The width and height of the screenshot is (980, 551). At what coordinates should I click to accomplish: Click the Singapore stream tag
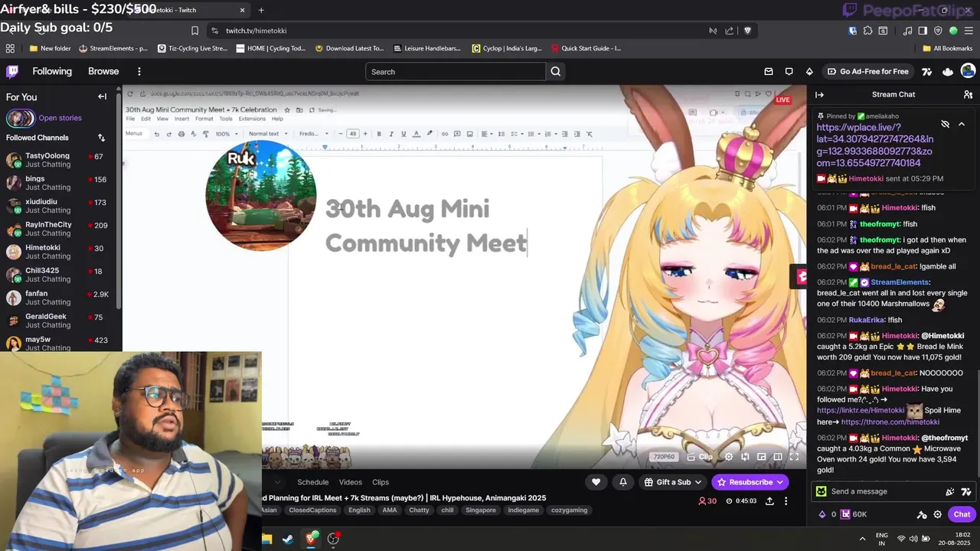pyautogui.click(x=481, y=510)
